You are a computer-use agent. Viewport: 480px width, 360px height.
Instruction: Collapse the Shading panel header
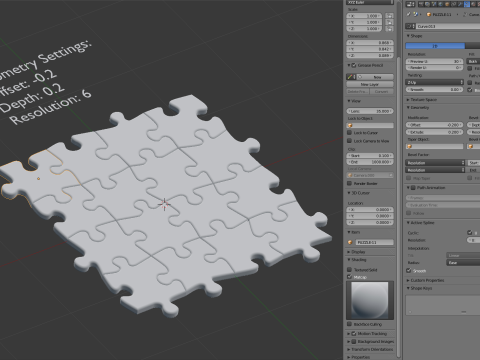358,260
